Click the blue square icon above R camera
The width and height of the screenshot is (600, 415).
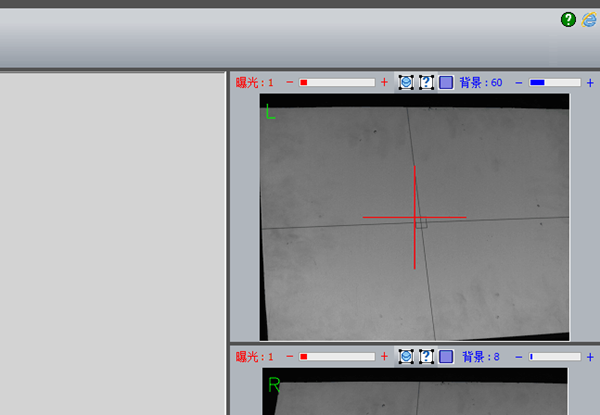(x=446, y=356)
